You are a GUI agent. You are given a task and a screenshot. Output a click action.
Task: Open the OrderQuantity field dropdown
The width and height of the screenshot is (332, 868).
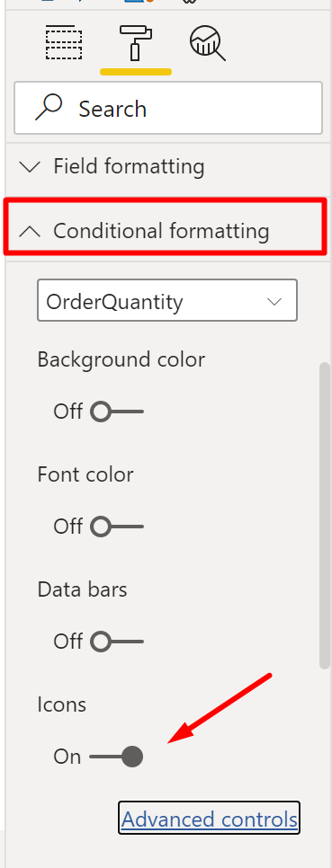(167, 301)
